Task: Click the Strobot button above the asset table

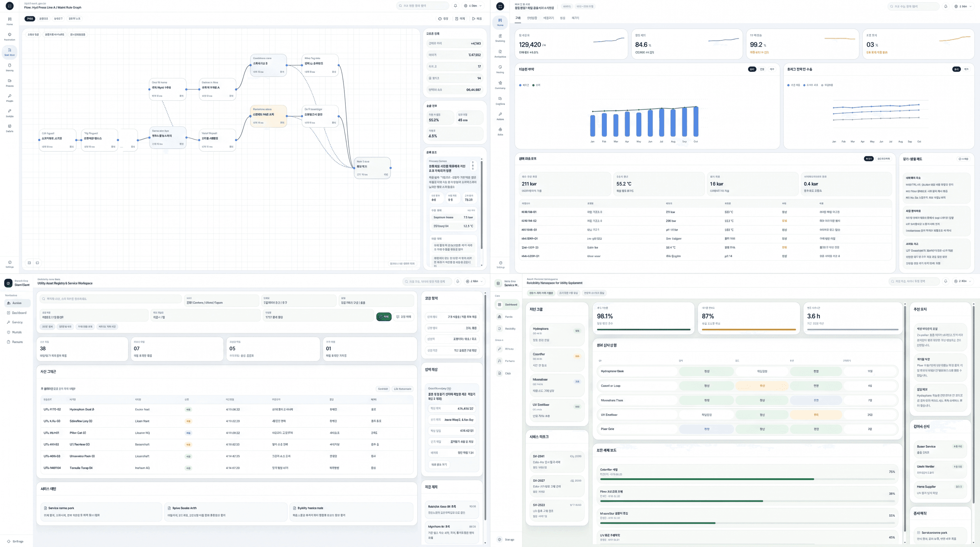Action: (383, 389)
